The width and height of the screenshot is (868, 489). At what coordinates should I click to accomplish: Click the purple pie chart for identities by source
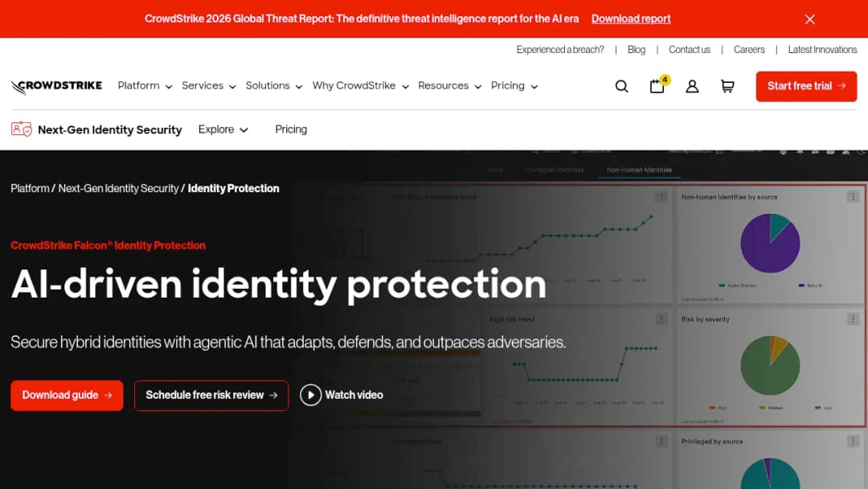coord(770,243)
